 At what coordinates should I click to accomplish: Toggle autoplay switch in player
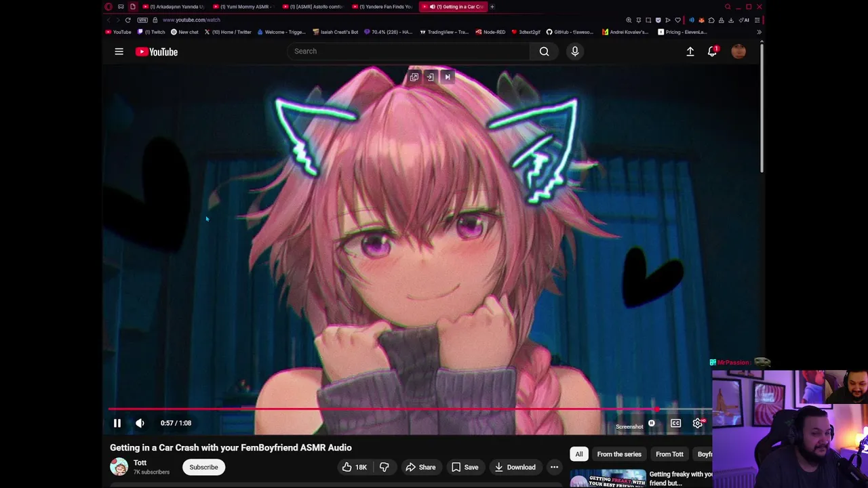tap(651, 424)
